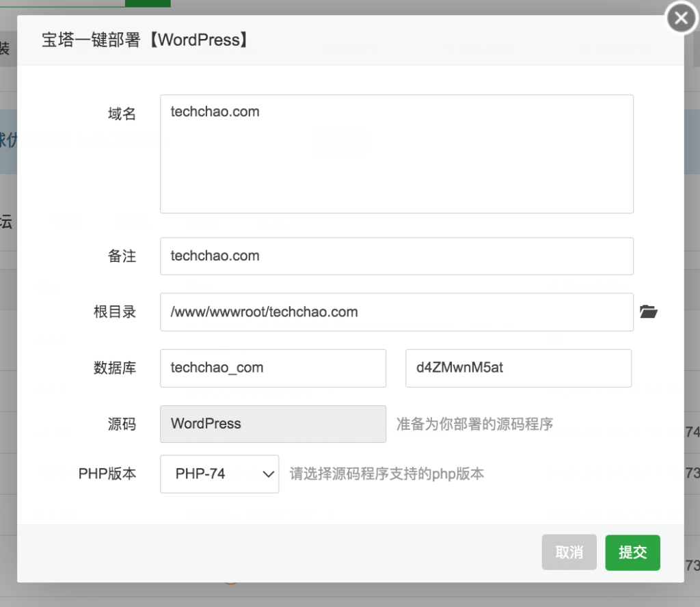The image size is (700, 607).
Task: Edit the database password d4ZMwnM5at field
Action: click(518, 368)
